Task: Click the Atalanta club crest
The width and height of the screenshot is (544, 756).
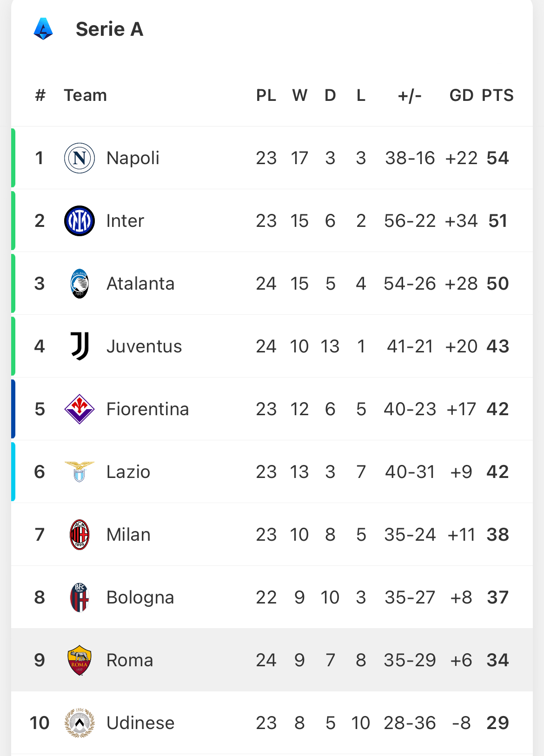Action: [x=80, y=284]
